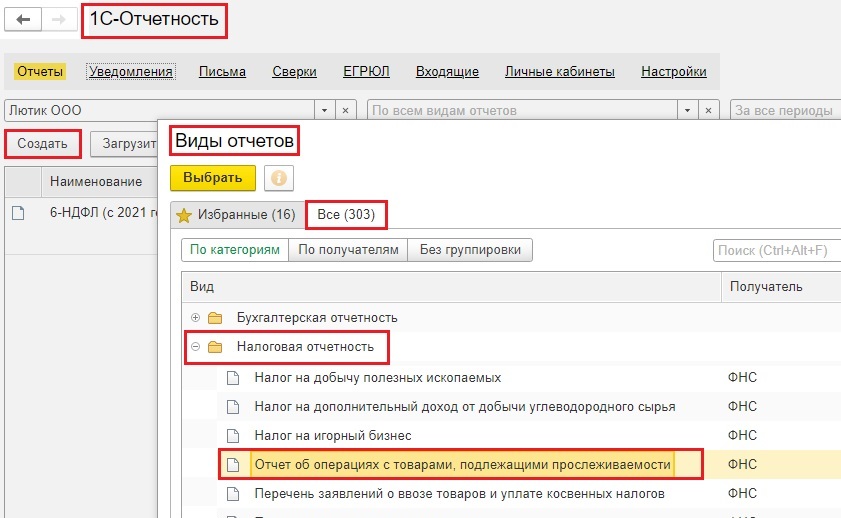
Task: Click ФНС recipient for Отчет об операциях row
Action: click(742, 465)
